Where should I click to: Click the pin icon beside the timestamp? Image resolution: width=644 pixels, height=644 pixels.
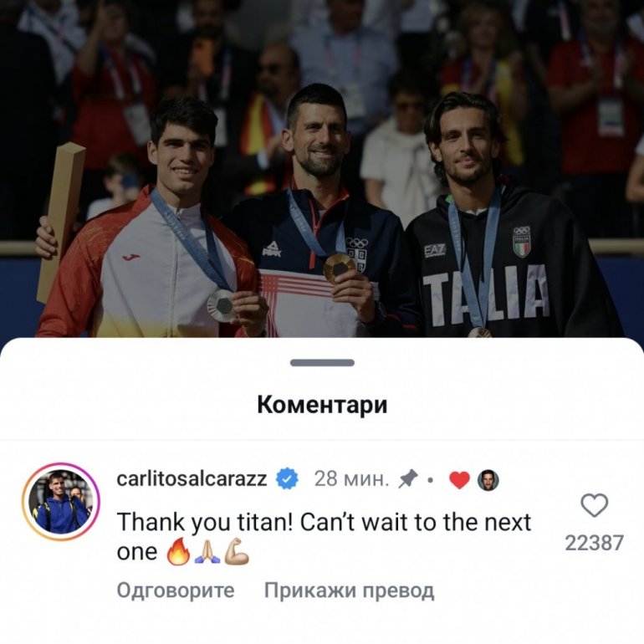click(408, 479)
